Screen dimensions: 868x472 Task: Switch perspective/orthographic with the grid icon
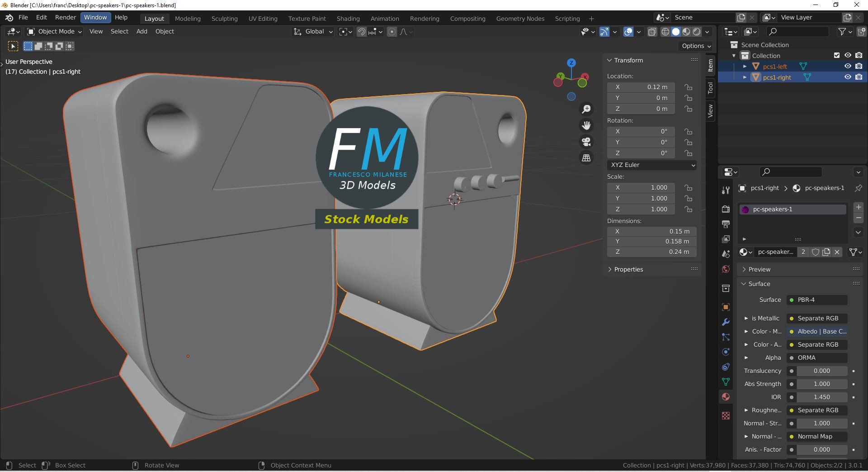(586, 158)
